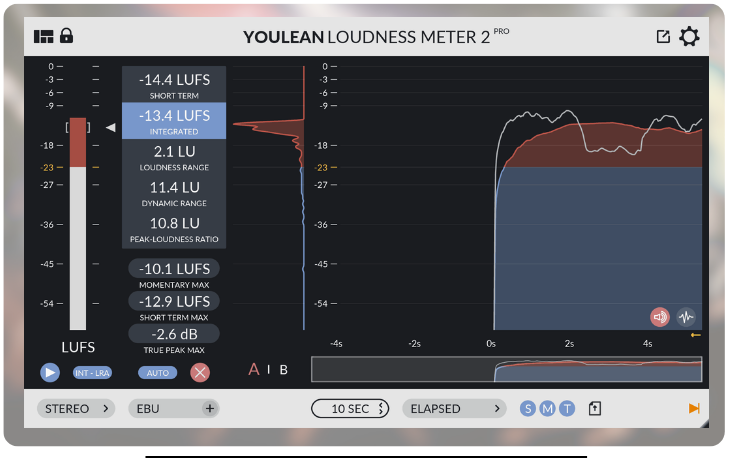This screenshot has height=460, width=729.
Task: Select the -14.4 LUFS SHORT TERM readout
Action: [x=174, y=84]
